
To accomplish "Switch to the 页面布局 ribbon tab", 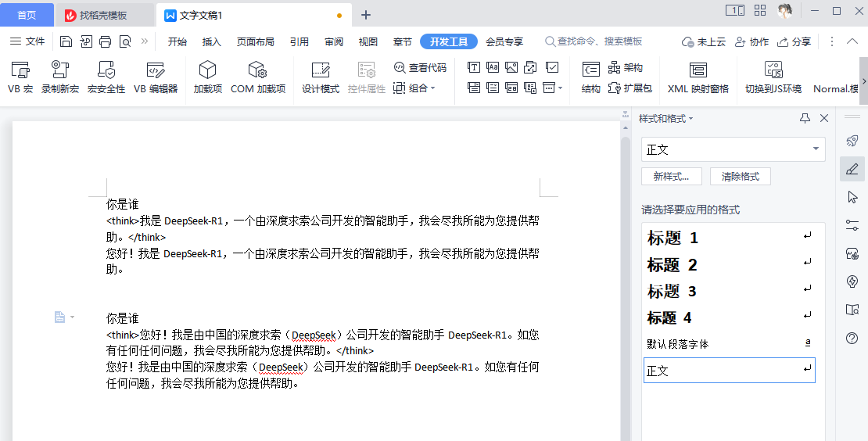I will coord(255,41).
